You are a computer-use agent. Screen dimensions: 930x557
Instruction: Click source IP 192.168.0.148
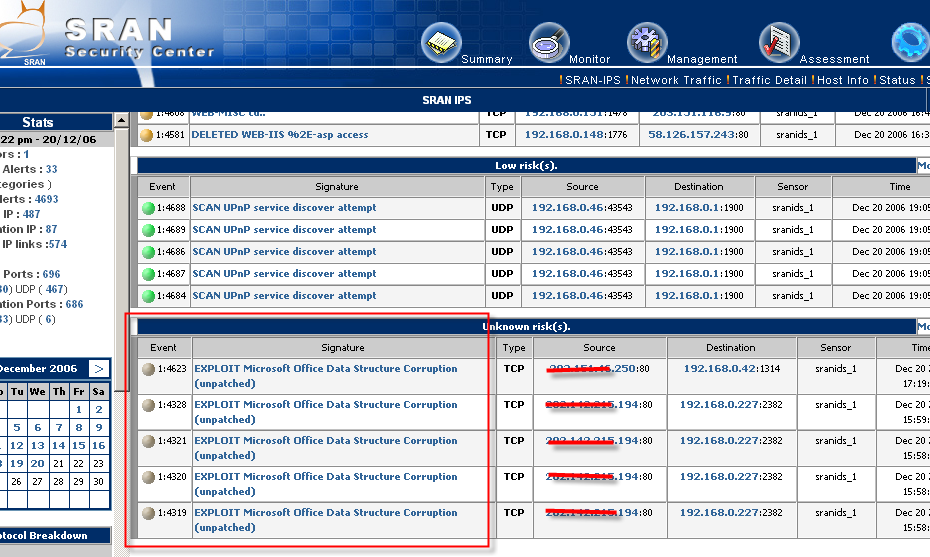pyautogui.click(x=564, y=135)
